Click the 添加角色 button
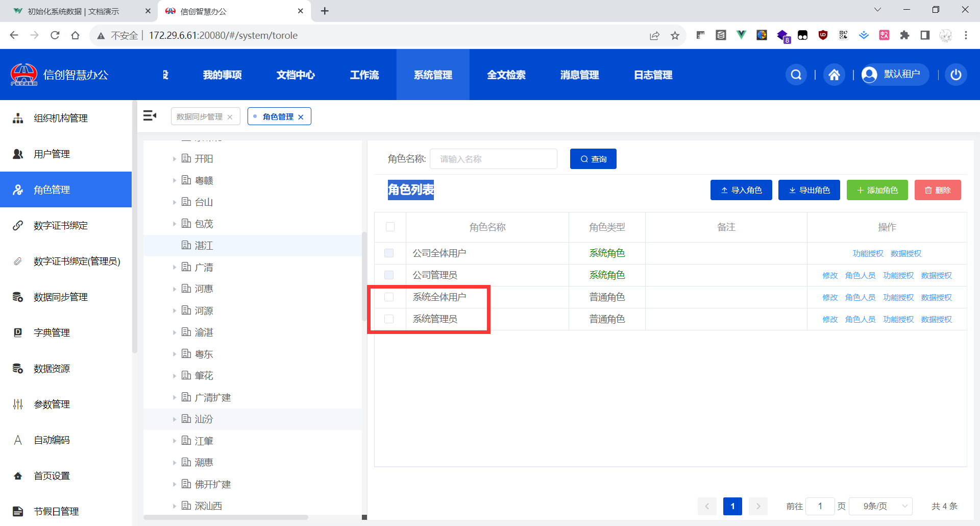 877,190
